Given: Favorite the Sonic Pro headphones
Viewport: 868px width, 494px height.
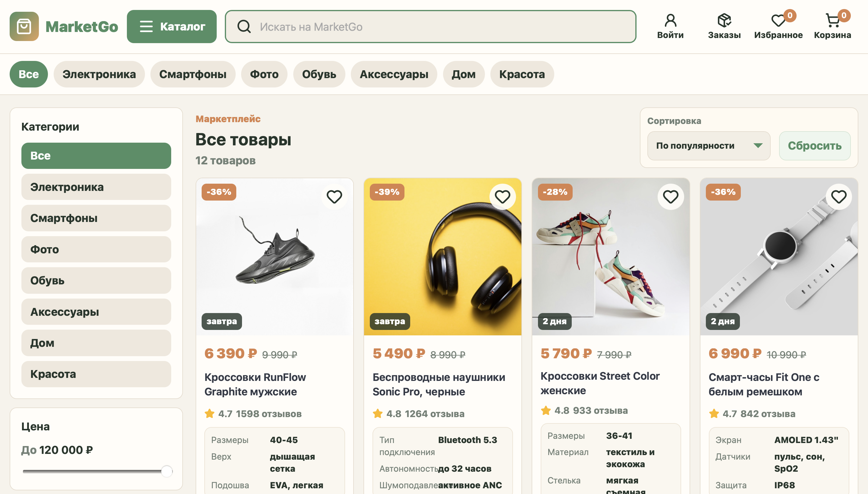Looking at the screenshot, I should [x=502, y=197].
